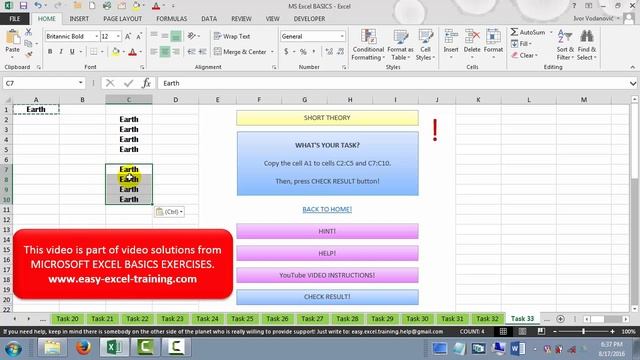Click the Format Painter icon
640x360 pixels.
click(x=28, y=54)
